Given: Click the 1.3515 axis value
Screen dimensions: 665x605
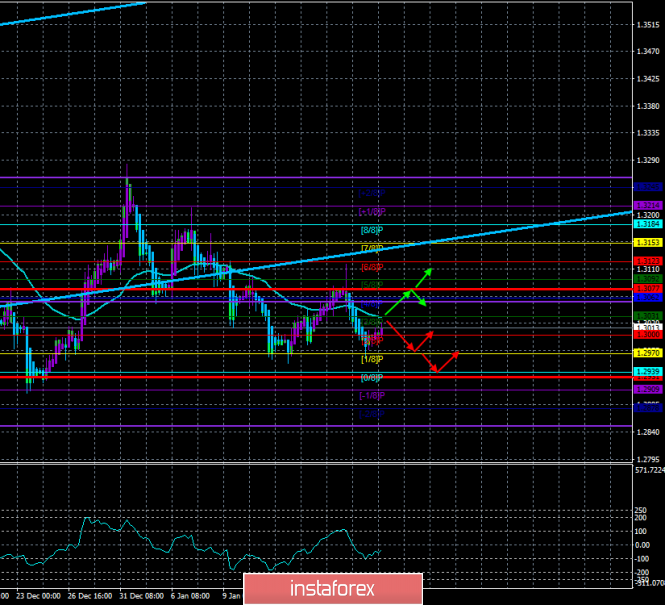Looking at the screenshot, I should [x=648, y=25].
